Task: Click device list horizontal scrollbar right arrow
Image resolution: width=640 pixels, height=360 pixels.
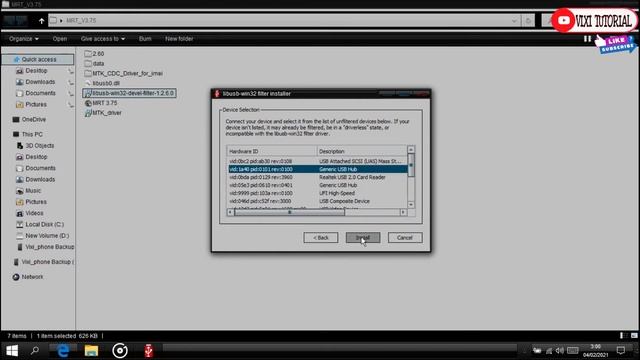Action: pos(403,212)
